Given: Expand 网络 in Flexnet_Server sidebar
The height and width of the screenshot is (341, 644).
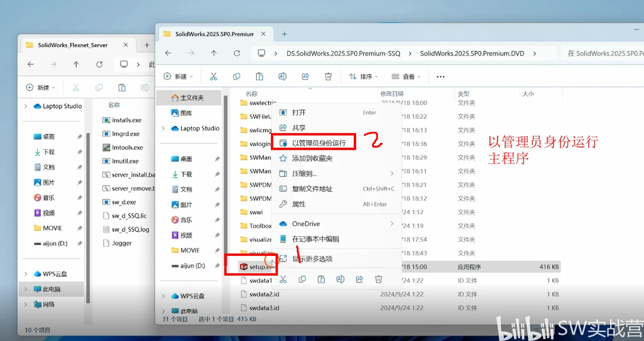Looking at the screenshot, I should 26,304.
